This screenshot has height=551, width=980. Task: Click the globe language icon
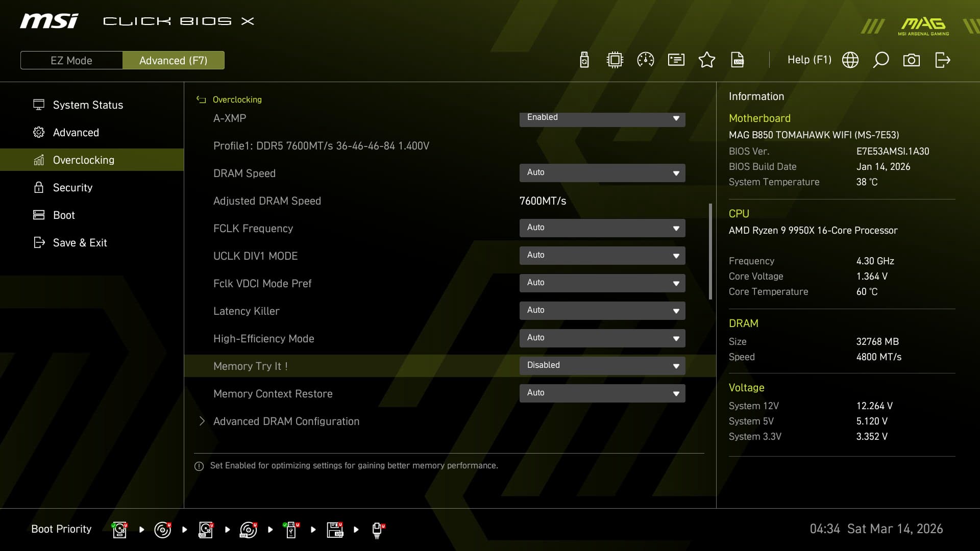(850, 60)
